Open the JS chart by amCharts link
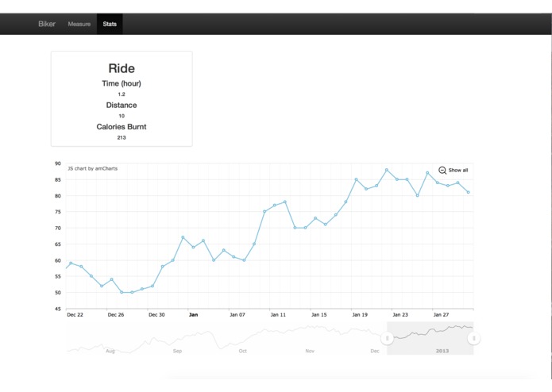The image size is (552, 392). [x=93, y=168]
